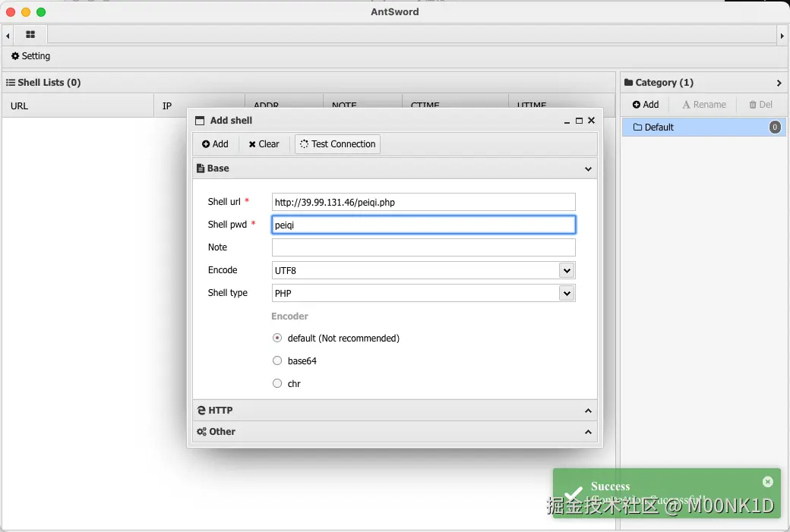Click the Note input field

(x=423, y=247)
